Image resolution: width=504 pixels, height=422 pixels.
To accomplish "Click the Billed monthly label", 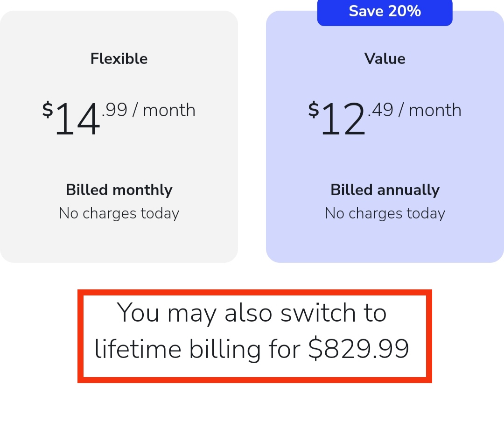I will [x=119, y=190].
